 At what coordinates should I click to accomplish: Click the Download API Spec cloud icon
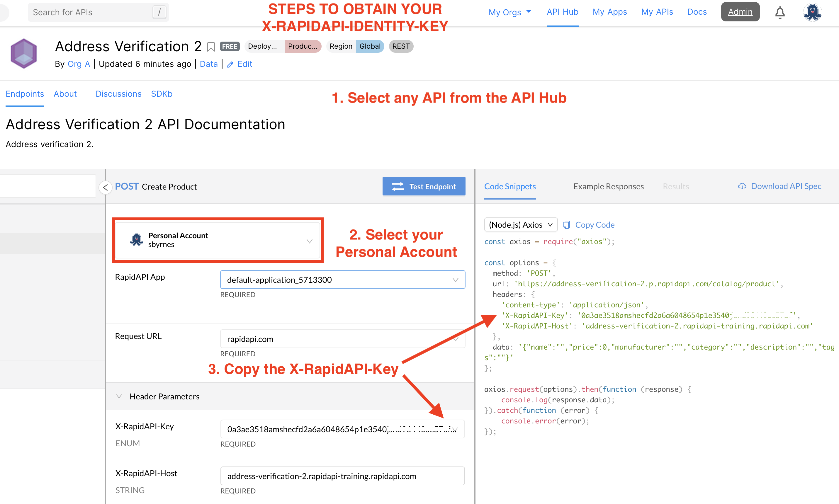[x=742, y=186]
